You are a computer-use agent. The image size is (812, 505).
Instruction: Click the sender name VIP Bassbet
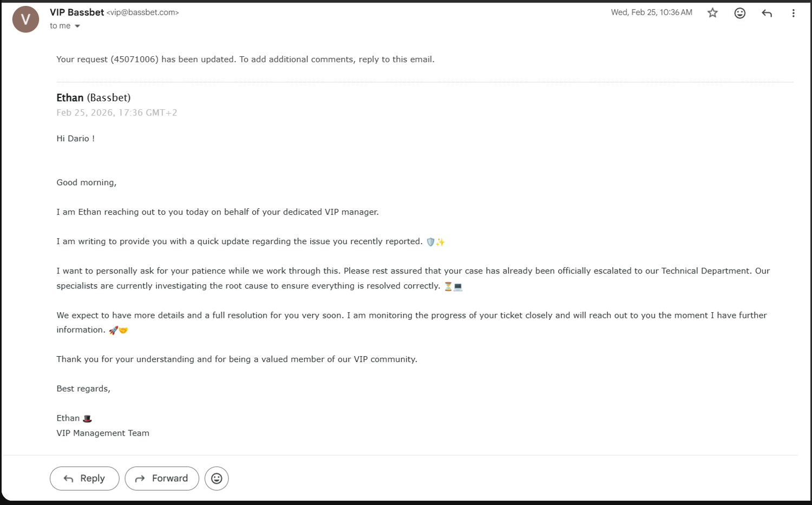77,12
